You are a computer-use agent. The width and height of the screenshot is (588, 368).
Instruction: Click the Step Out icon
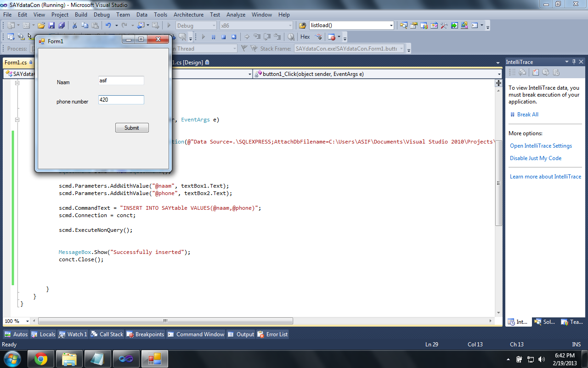tap(277, 37)
